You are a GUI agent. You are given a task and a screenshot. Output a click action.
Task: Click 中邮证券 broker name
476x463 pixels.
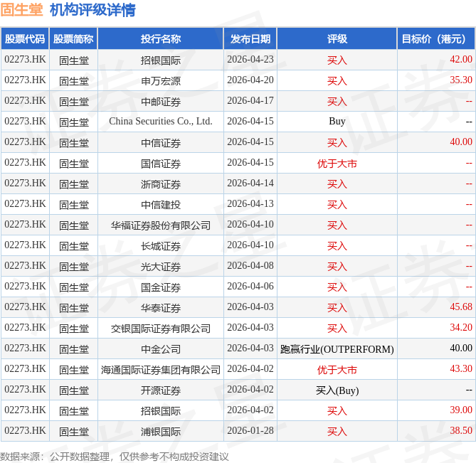click(x=161, y=102)
